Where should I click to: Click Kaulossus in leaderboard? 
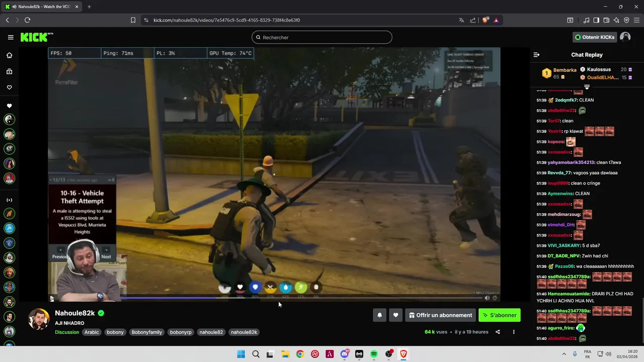[x=599, y=69]
